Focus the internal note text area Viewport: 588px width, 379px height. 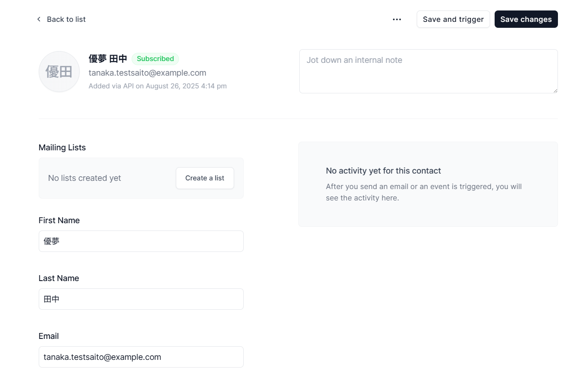(x=429, y=72)
